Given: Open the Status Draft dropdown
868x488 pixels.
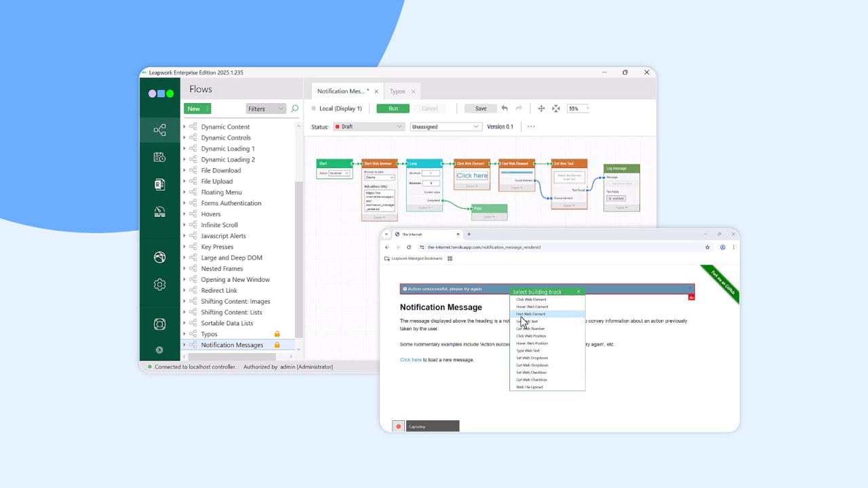Looking at the screenshot, I should click(369, 127).
